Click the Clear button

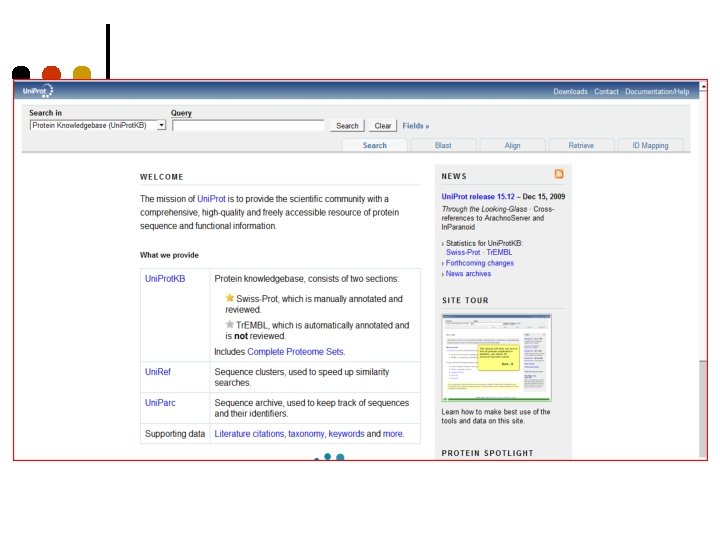coord(382,126)
